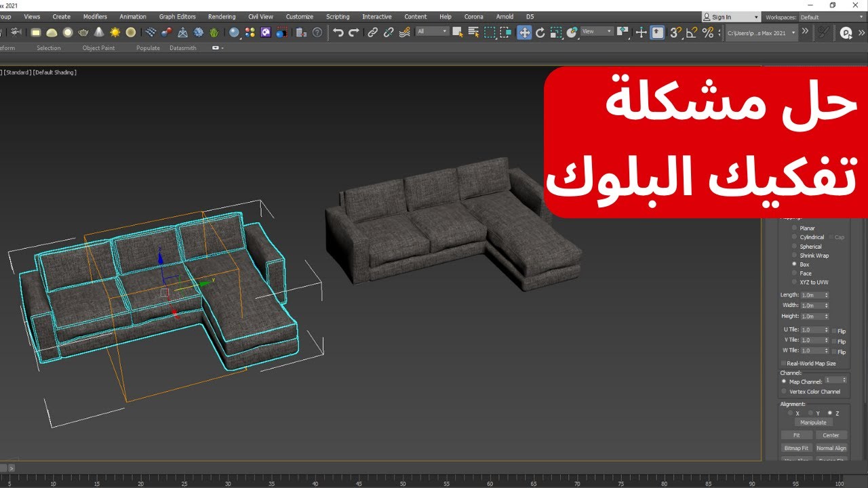868x488 pixels.
Task: Click the Bind to Space Warp icon
Action: [x=405, y=32]
